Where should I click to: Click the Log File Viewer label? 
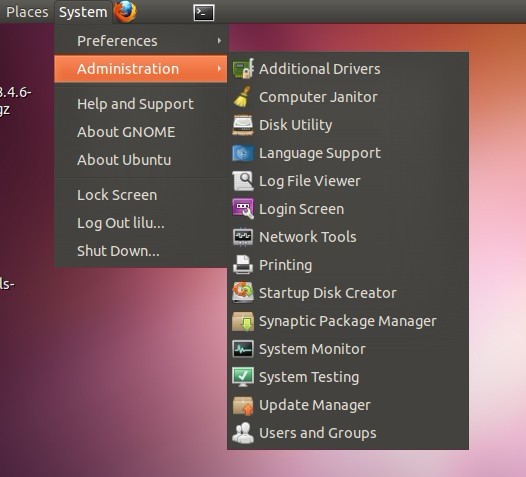pos(310,181)
